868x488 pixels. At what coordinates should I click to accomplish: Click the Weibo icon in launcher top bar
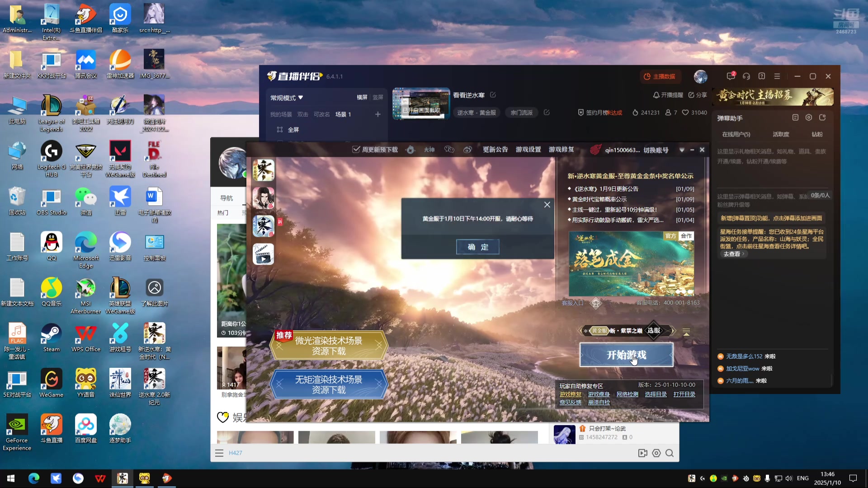pyautogui.click(x=467, y=150)
